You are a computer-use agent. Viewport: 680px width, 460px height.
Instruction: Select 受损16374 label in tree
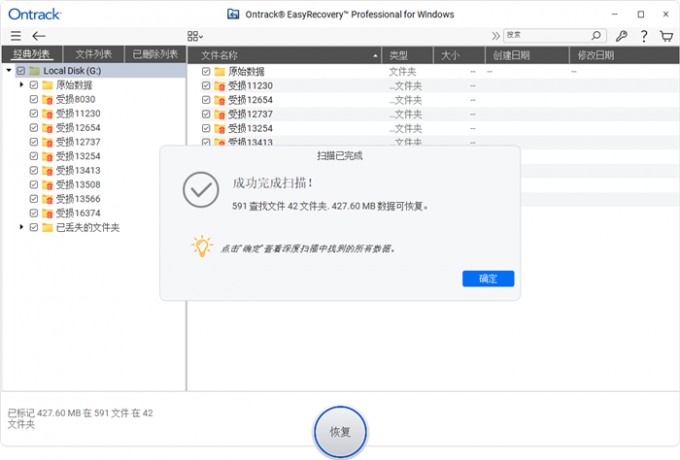(x=78, y=213)
